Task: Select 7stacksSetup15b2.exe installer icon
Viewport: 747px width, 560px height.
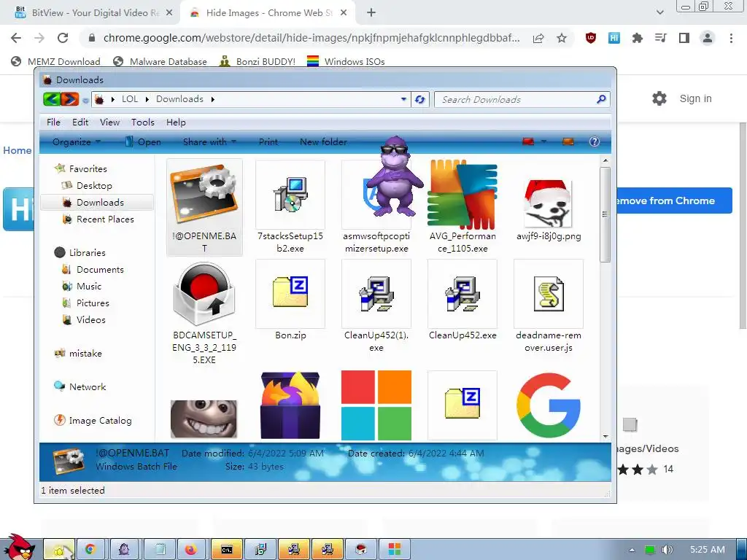Action: pos(290,194)
